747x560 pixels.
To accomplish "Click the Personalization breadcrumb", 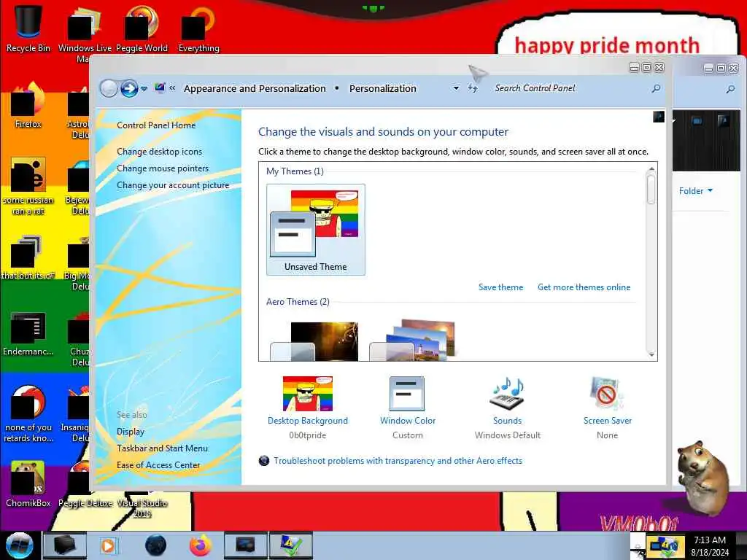I will tap(382, 88).
